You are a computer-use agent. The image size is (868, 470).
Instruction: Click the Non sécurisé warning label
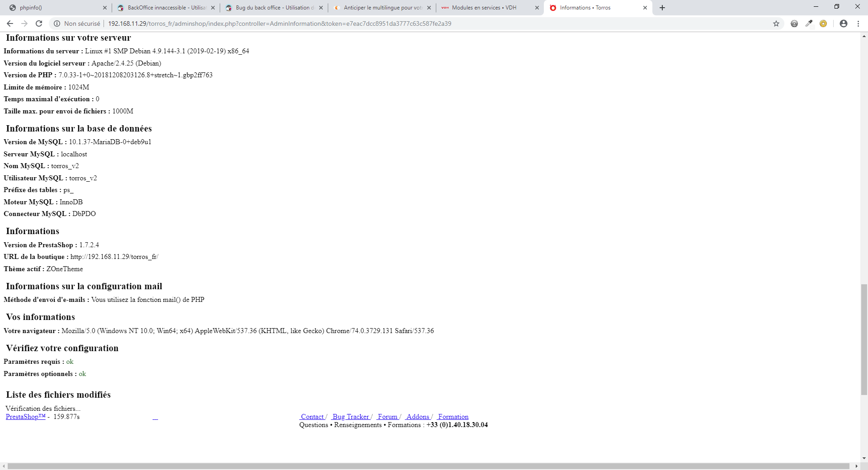pyautogui.click(x=82, y=23)
